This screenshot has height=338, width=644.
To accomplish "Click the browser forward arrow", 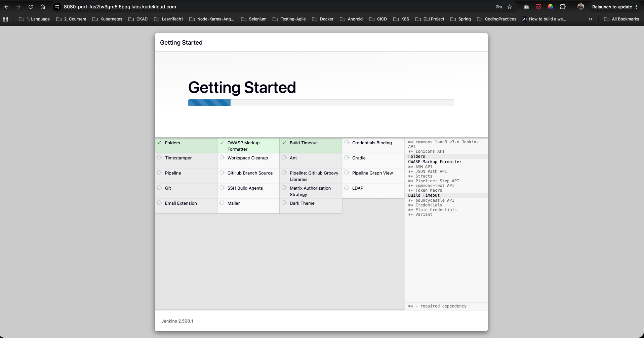I will [x=18, y=7].
